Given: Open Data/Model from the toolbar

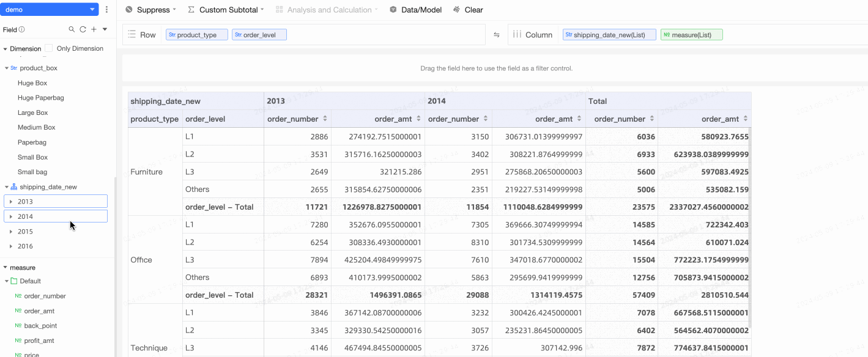Looking at the screenshot, I should [415, 10].
